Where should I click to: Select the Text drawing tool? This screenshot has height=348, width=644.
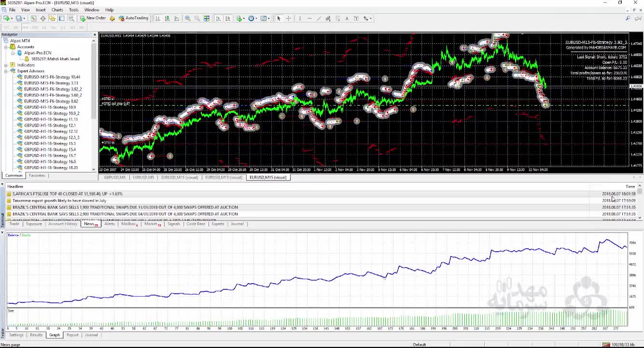[x=347, y=18]
